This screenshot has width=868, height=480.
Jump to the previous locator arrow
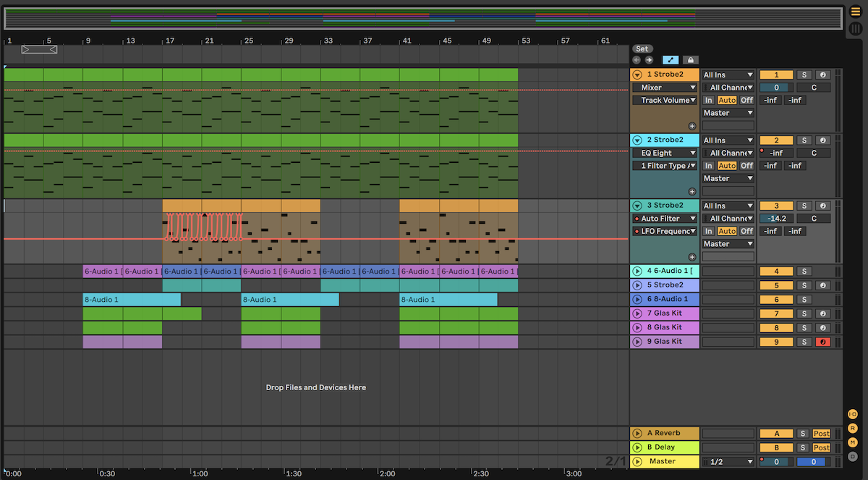click(637, 60)
